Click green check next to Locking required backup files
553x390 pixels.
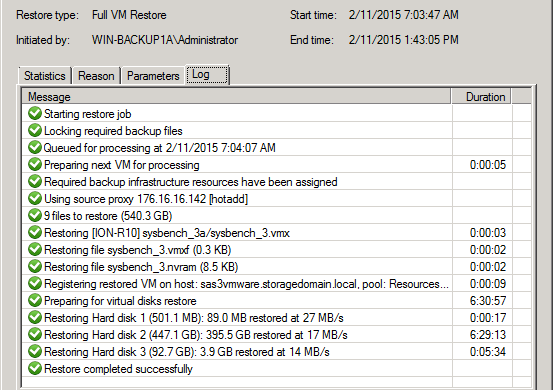tap(35, 130)
